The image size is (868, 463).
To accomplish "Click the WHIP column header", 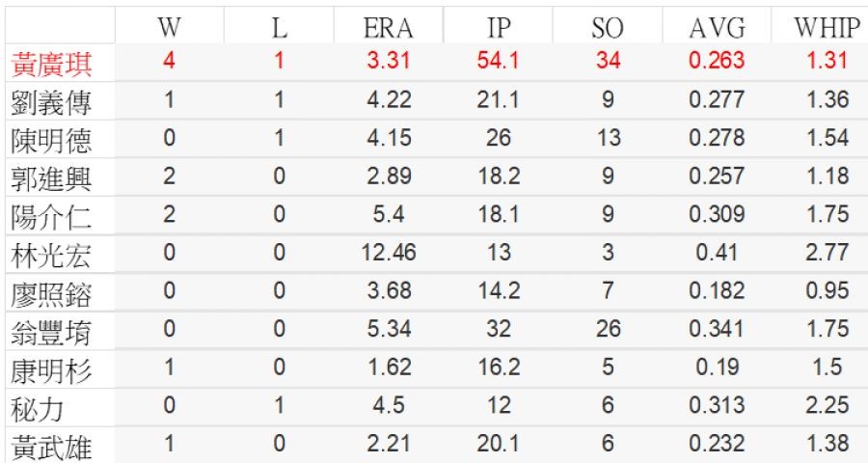I will click(827, 28).
